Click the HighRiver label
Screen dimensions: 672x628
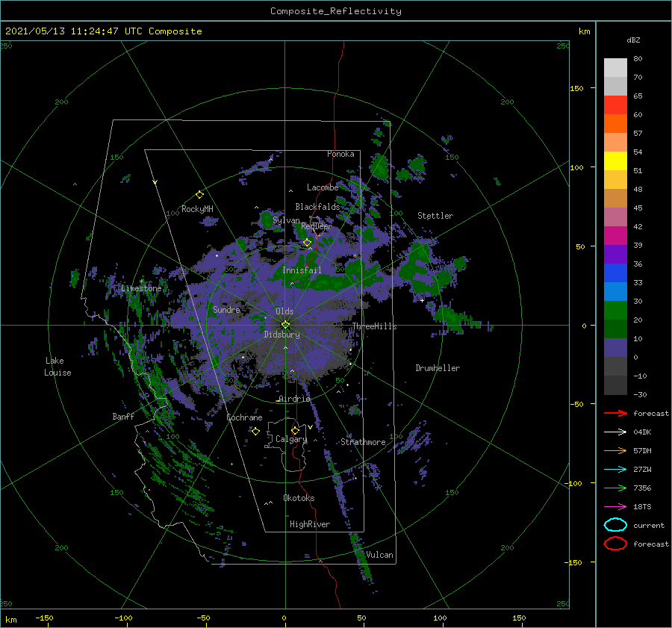click(310, 524)
